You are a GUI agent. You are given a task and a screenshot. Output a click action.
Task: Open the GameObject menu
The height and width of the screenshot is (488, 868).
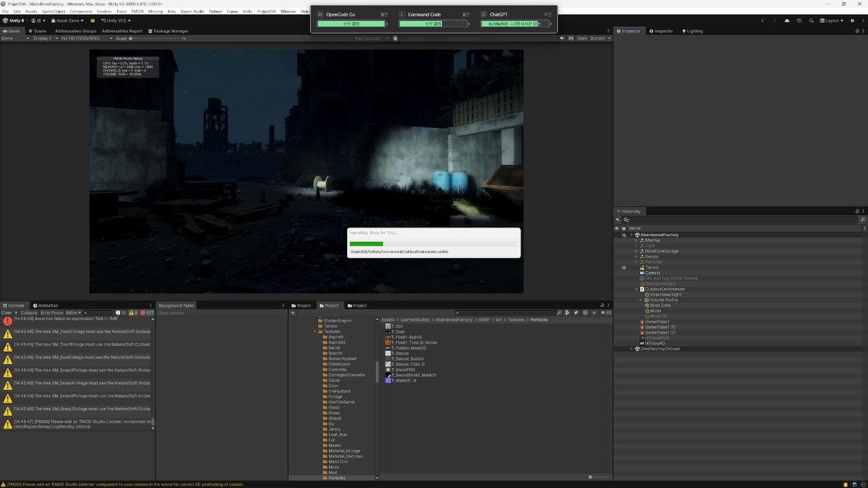(54, 12)
